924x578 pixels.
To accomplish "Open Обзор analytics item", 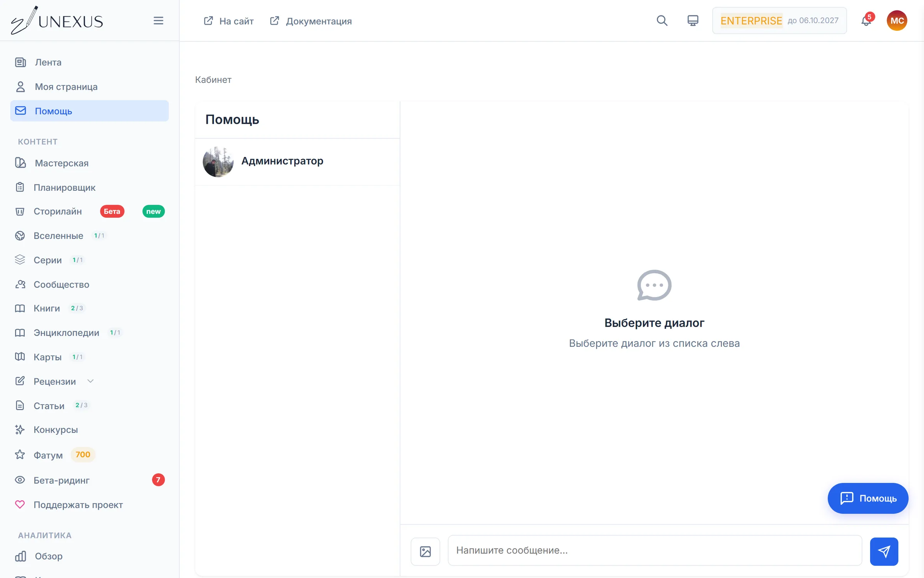I will click(x=89, y=556).
